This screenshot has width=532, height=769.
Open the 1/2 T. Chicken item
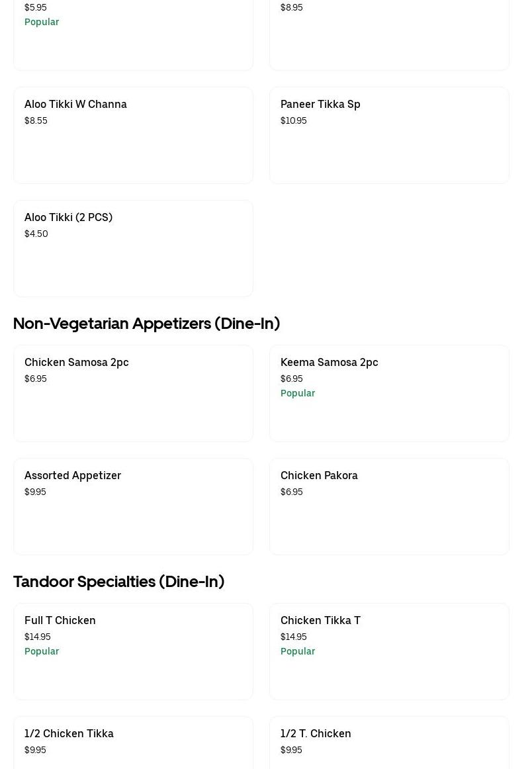pos(389,745)
